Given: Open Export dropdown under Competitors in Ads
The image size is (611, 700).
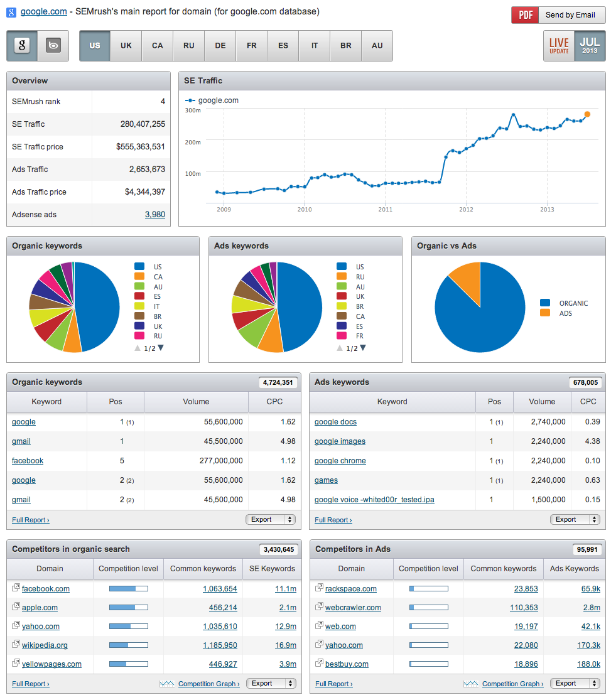Looking at the screenshot, I should pos(575,683).
